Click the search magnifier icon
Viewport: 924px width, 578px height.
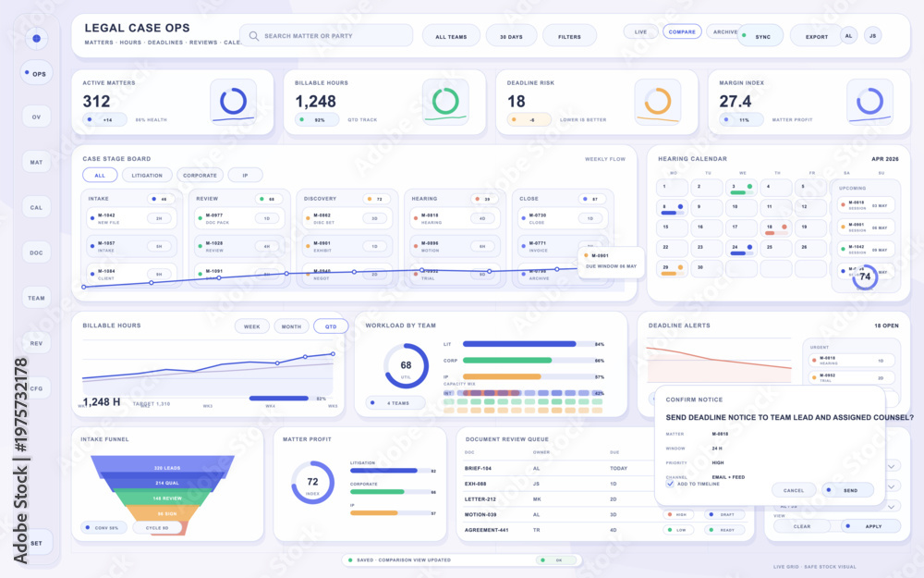(x=253, y=36)
